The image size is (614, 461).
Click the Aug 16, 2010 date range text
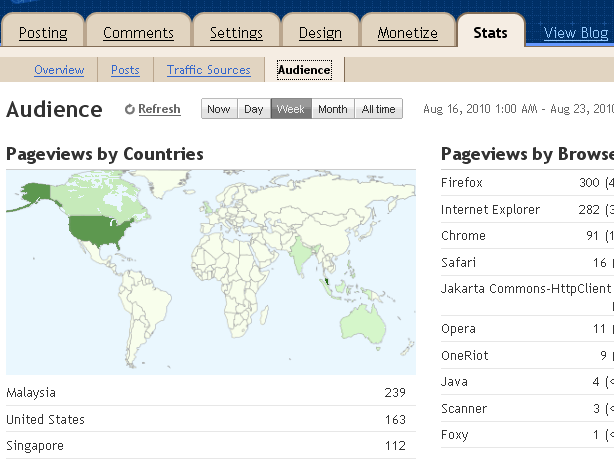518,108
